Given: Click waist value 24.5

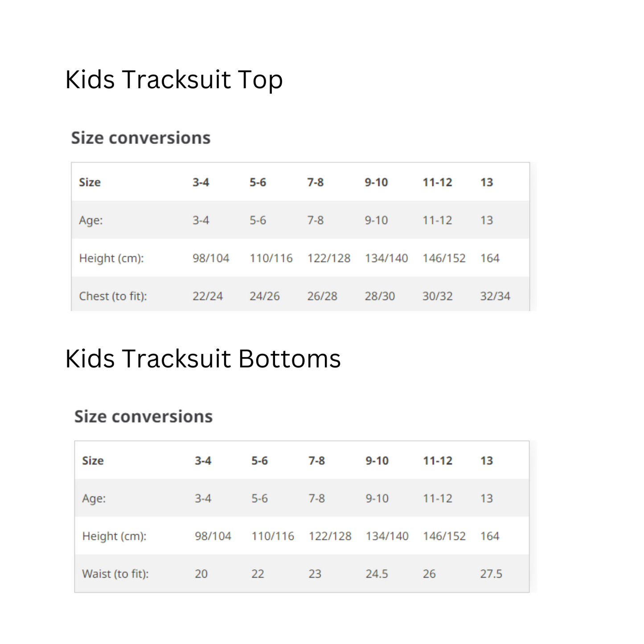Looking at the screenshot, I should tap(377, 574).
